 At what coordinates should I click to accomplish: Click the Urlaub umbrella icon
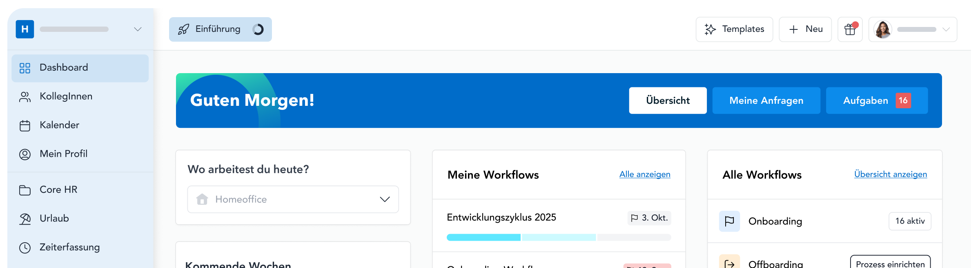tap(25, 219)
